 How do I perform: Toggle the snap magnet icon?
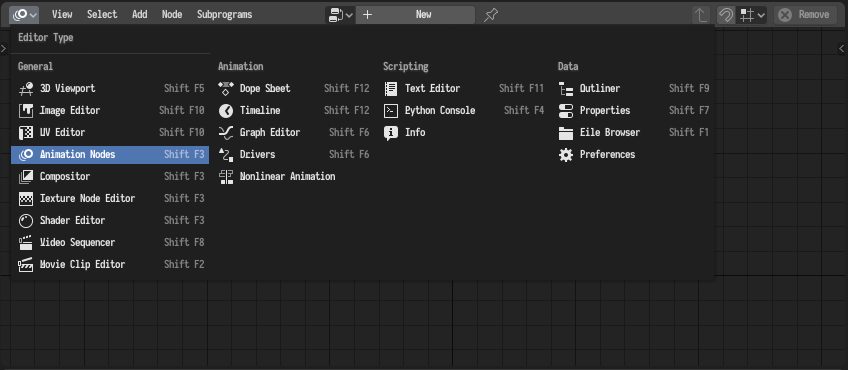726,15
